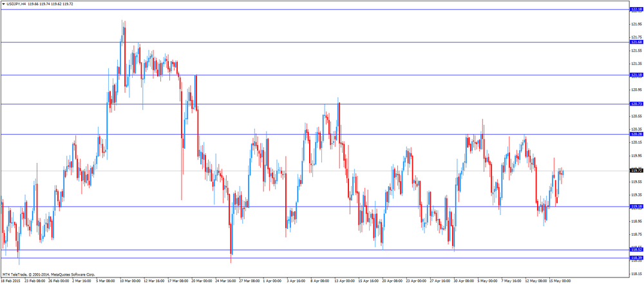Image resolution: width=644 pixels, height=284 pixels.
Task: Click the 3 Apr 16:00 time label
Action: tap(296, 281)
